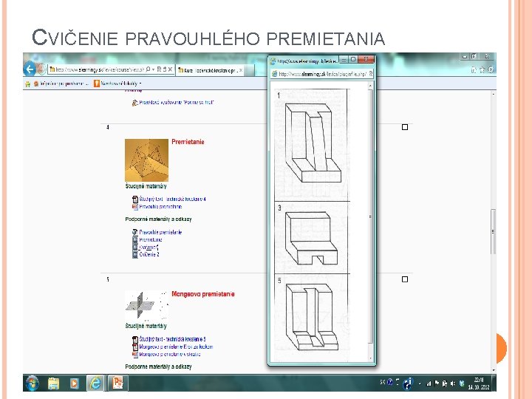Image resolution: width=532 pixels, height=399 pixels.
Task: Click the PowerPoint icon under section 4 materials
Action: (x=135, y=207)
